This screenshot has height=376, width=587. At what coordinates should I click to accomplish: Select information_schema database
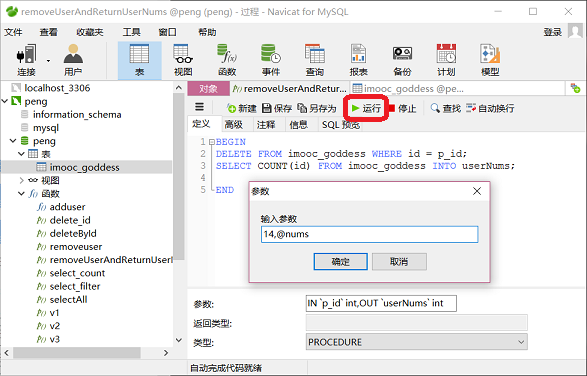click(77, 115)
